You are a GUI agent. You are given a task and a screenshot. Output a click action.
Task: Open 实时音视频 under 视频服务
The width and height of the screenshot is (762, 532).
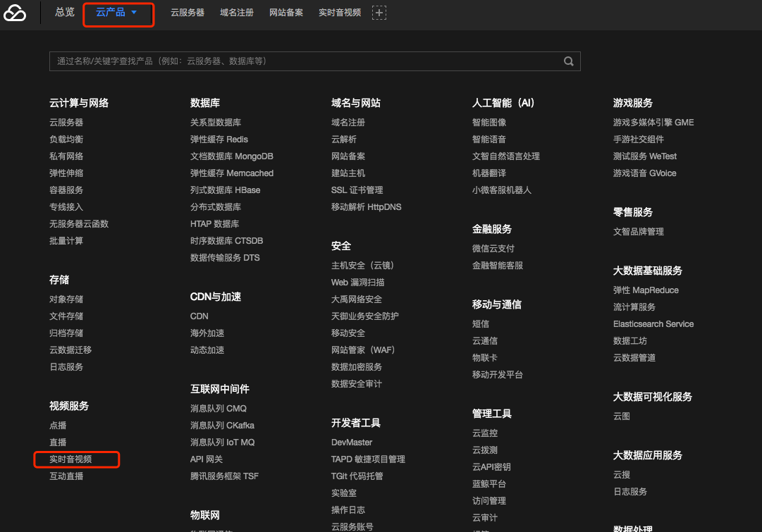click(70, 459)
